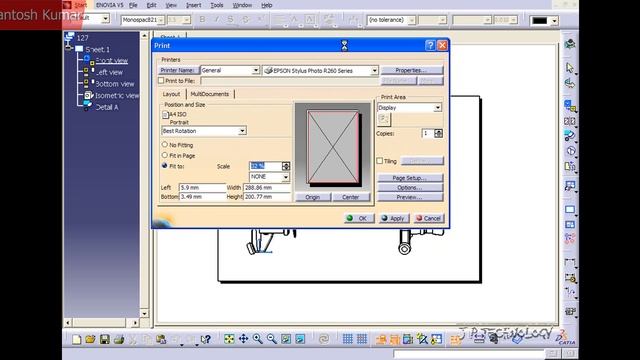Click the second blue grid icon
The width and height of the screenshot is (640, 360).
(362, 339)
